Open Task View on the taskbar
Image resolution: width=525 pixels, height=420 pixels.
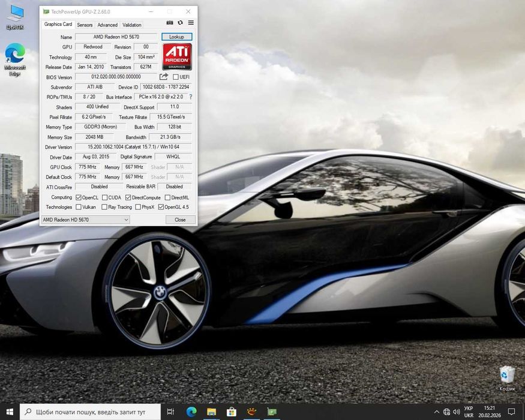coord(170,412)
